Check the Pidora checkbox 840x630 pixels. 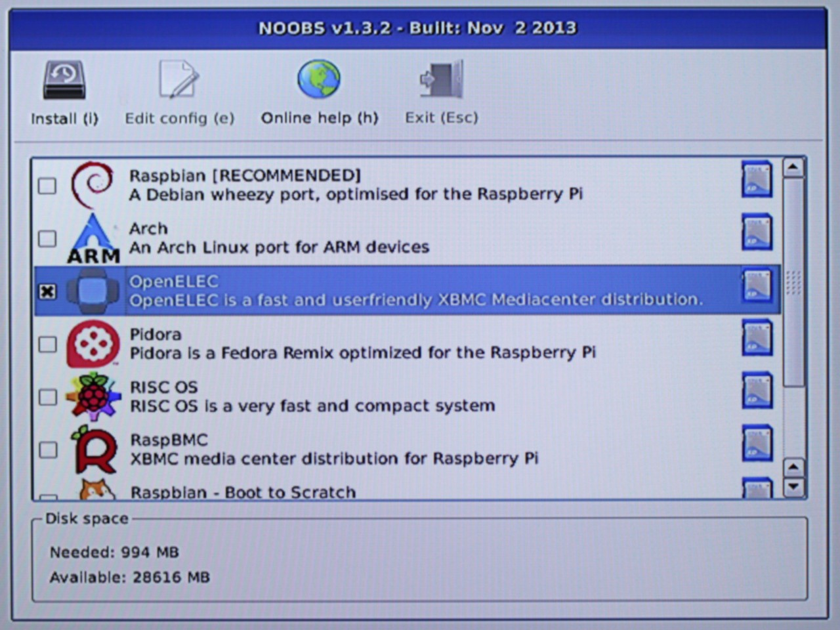47,344
